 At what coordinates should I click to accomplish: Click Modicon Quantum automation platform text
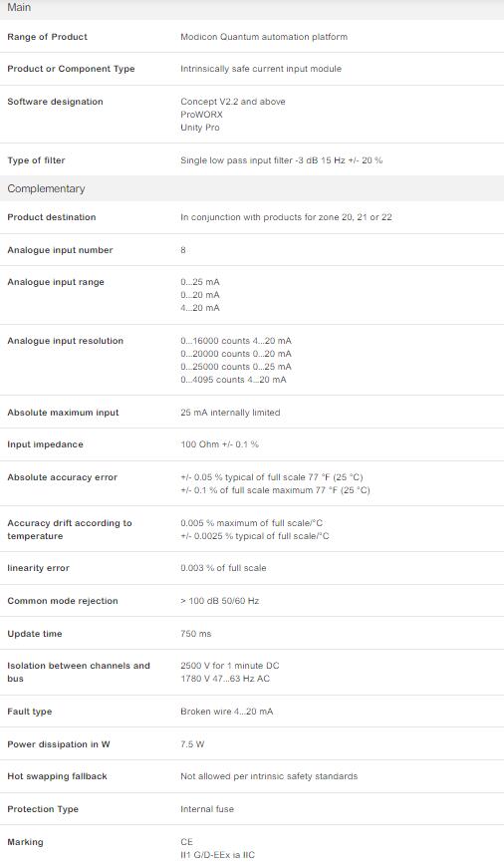(x=264, y=37)
